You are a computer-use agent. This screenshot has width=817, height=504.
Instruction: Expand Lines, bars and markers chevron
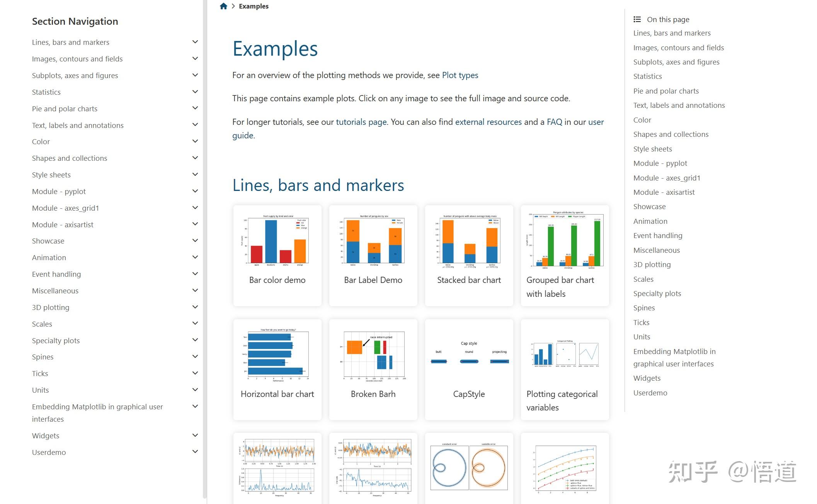195,42
